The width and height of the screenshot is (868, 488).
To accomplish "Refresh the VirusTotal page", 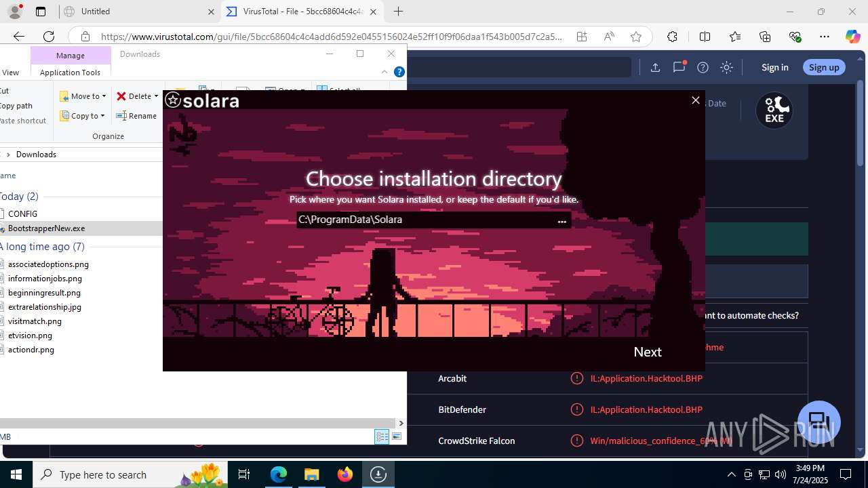I will [48, 37].
